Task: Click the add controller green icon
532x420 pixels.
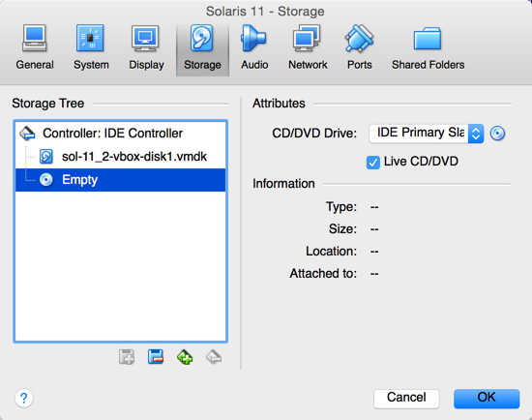Action: 185,357
